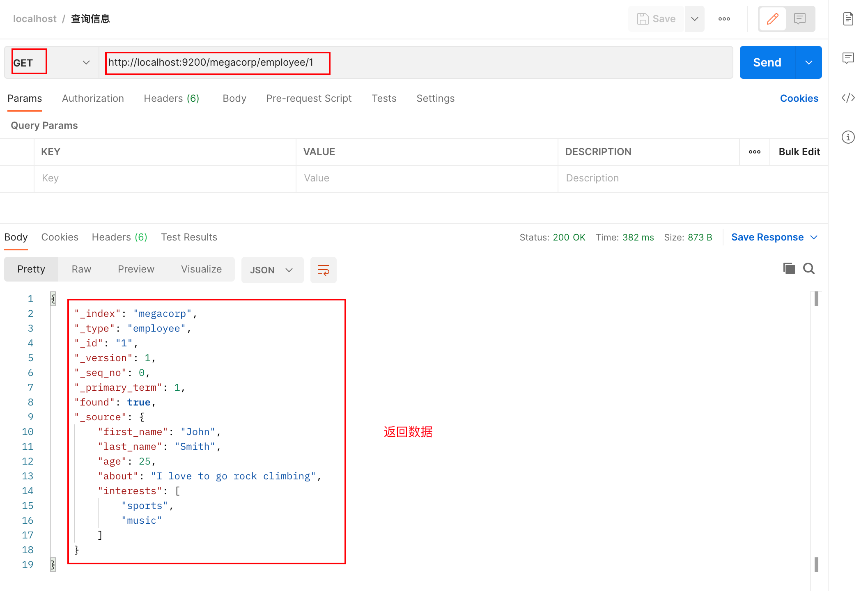Screen dimensions: 868x591
Task: Click the comment mode icon in header
Action: pyautogui.click(x=799, y=19)
